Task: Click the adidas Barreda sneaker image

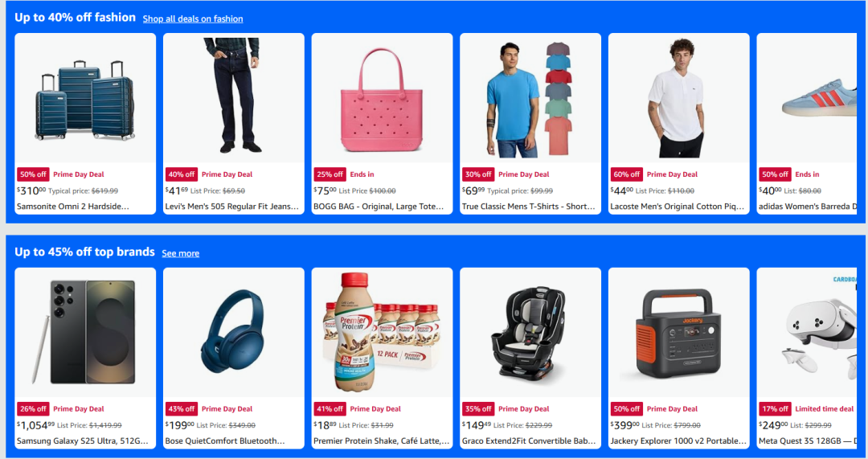Action: point(807,98)
